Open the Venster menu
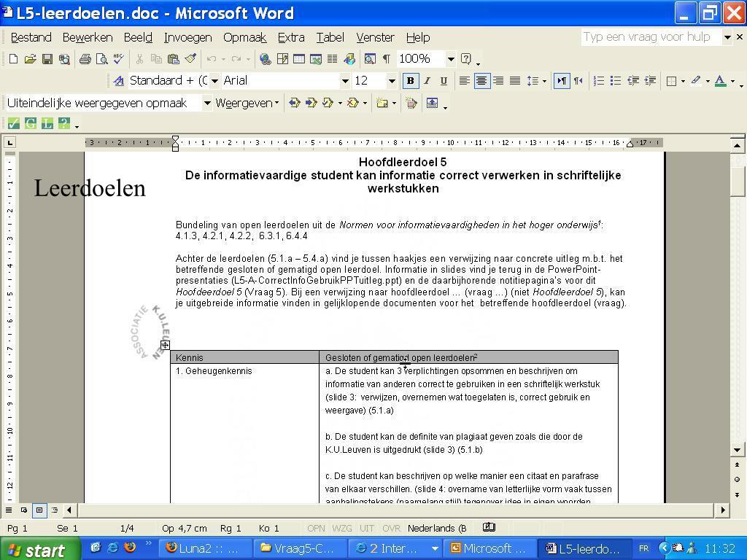Image resolution: width=747 pixels, height=560 pixels. [x=375, y=37]
